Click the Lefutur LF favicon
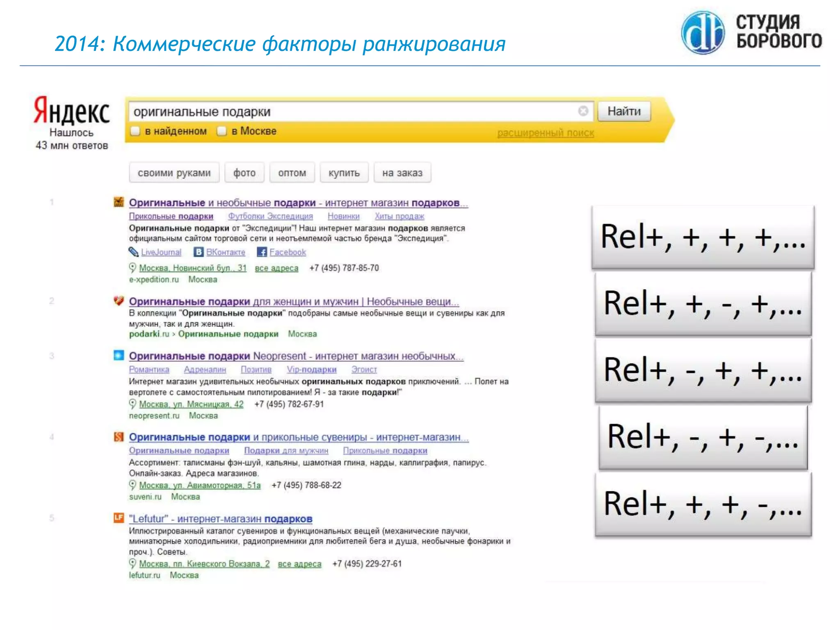Viewport: 840px width, 630px height. (119, 518)
